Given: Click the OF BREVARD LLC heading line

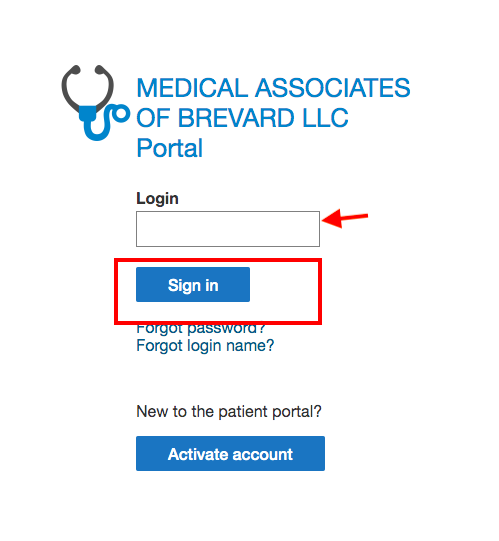Looking at the screenshot, I should point(243,118).
